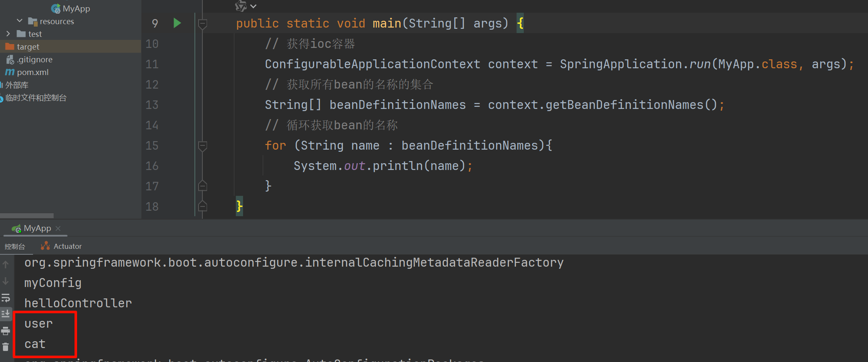Click the scroll up arrow in the console toolbar
Screen dimensions: 868x362
(x=6, y=265)
